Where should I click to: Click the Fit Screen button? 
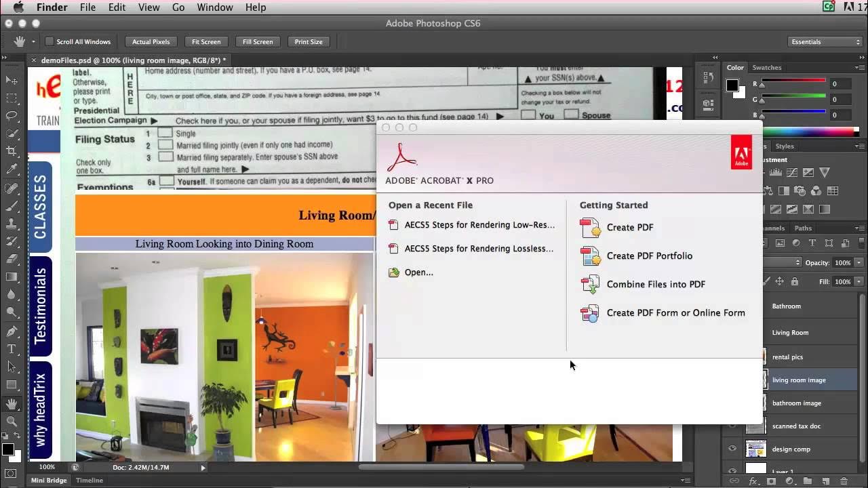206,41
